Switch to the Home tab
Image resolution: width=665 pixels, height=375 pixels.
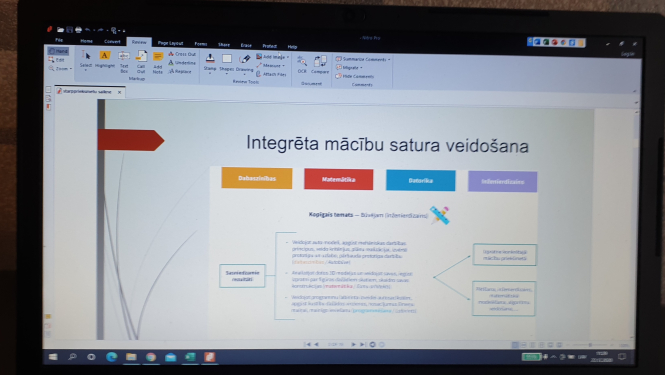(x=87, y=41)
